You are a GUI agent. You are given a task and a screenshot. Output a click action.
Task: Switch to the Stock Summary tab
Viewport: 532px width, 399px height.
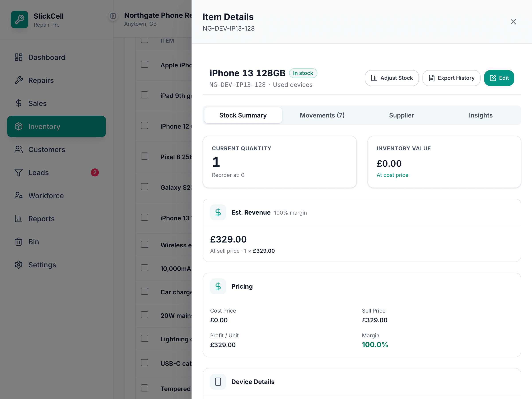tap(243, 115)
